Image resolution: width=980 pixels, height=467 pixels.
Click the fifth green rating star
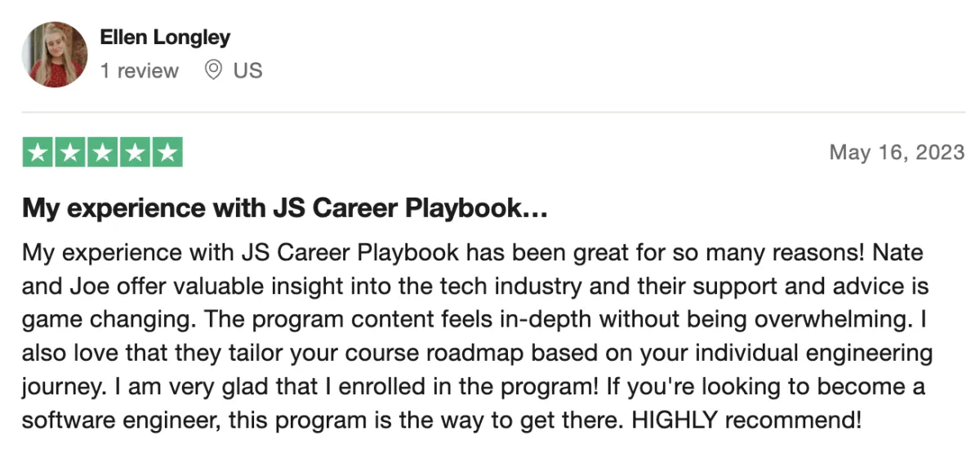pos(167,152)
